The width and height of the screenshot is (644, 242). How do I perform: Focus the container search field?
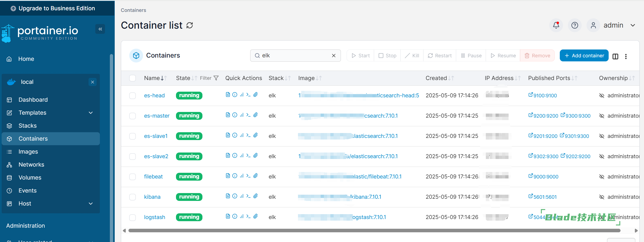tap(295, 55)
